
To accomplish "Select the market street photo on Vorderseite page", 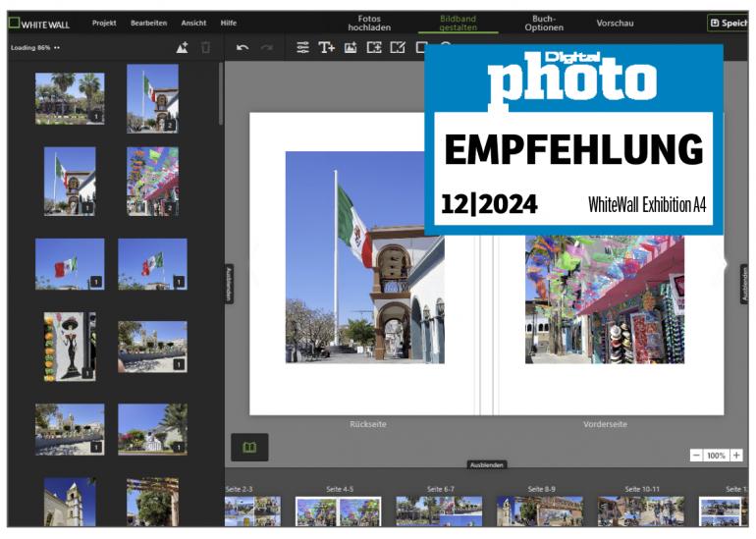I will 605,298.
